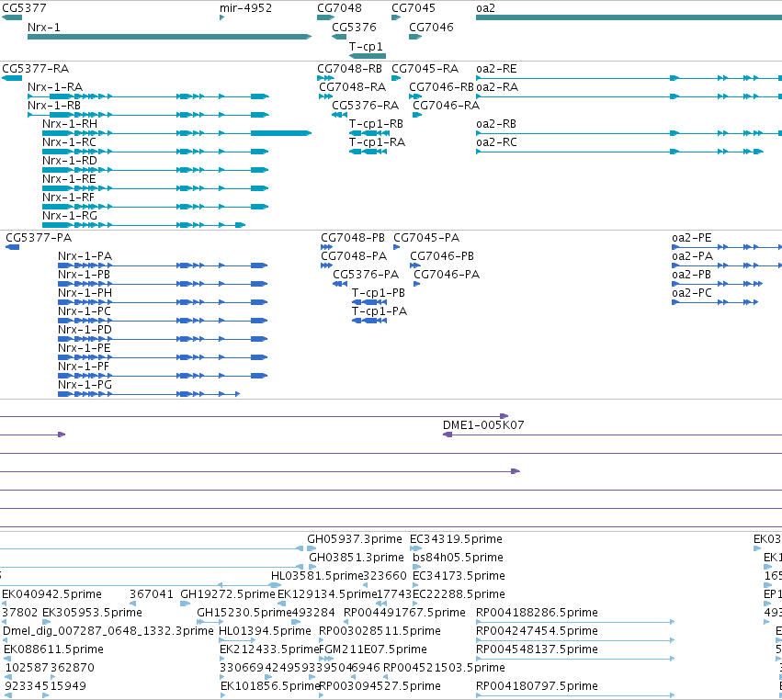Open the EC34319.5prime EST label
Screen dimensions: 782x700
tap(457, 539)
